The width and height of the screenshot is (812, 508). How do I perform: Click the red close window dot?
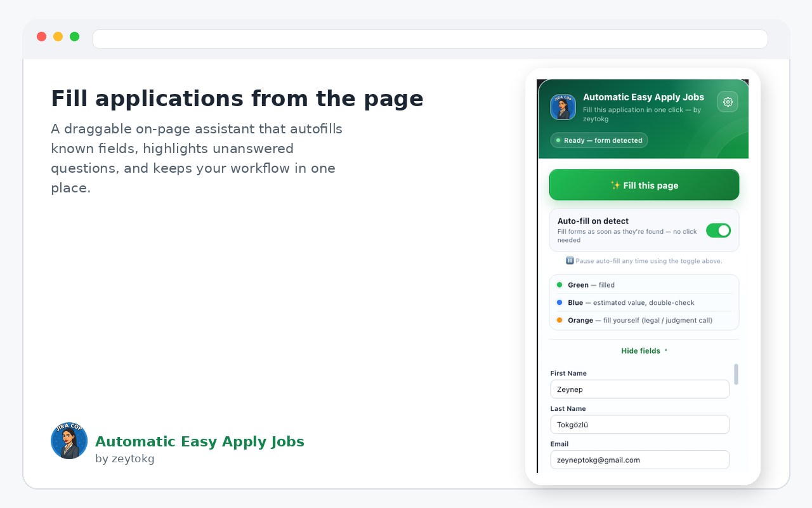(x=42, y=36)
